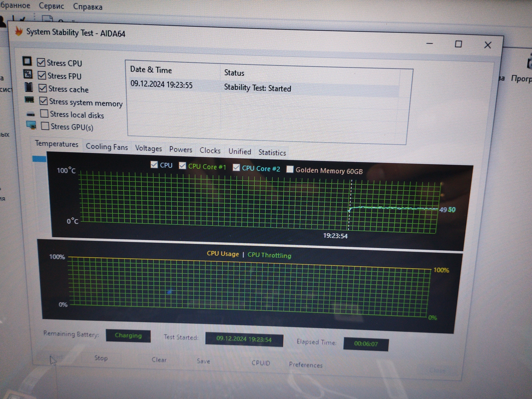Image resolution: width=532 pixels, height=399 pixels.
Task: Uncheck the Stress CPU checkbox
Action: pos(41,62)
